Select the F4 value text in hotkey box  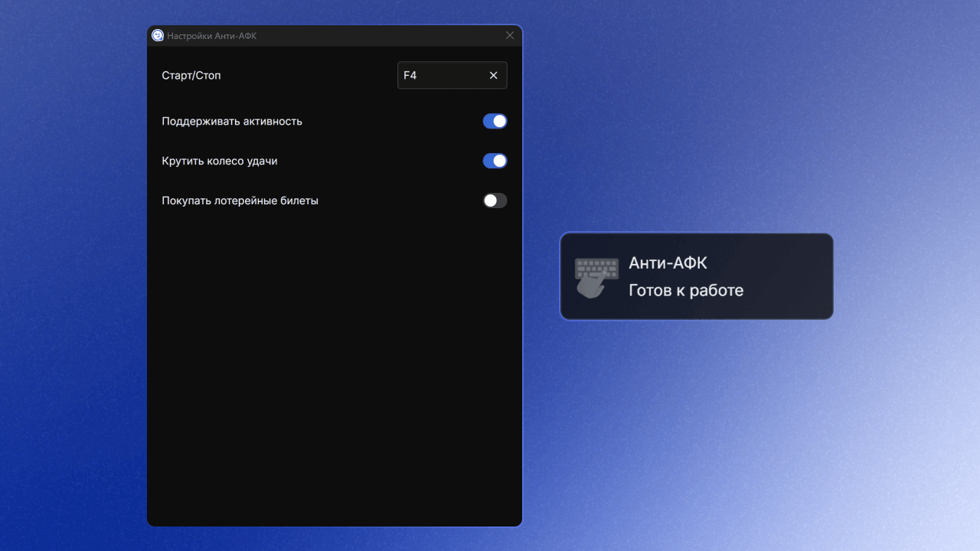(x=410, y=76)
